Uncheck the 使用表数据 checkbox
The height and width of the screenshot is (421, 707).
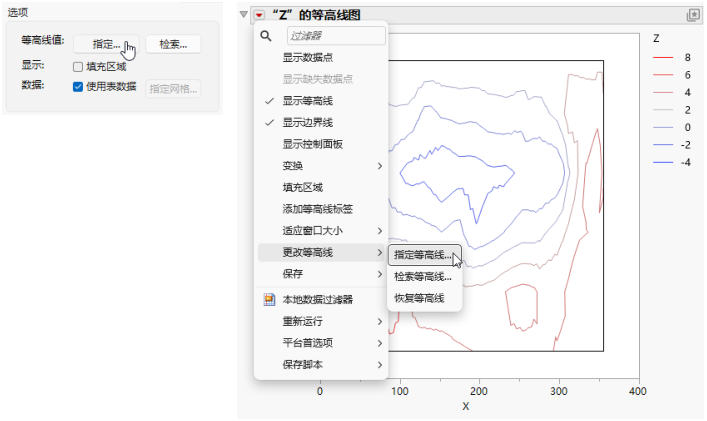(78, 87)
